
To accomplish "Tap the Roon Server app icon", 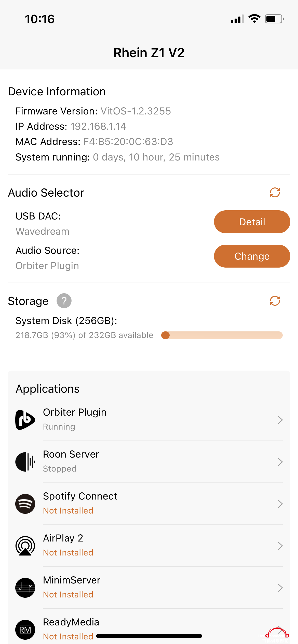I will pos(25,462).
